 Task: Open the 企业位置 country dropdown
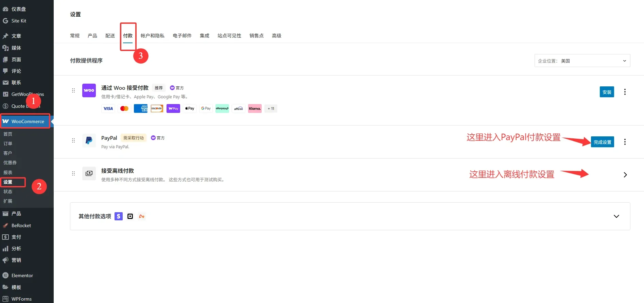point(582,61)
